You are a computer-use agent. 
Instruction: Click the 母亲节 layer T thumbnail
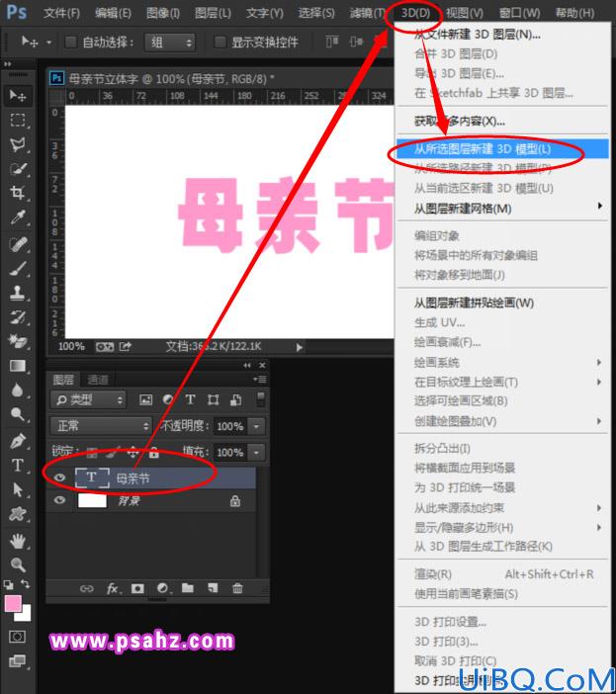click(x=92, y=477)
